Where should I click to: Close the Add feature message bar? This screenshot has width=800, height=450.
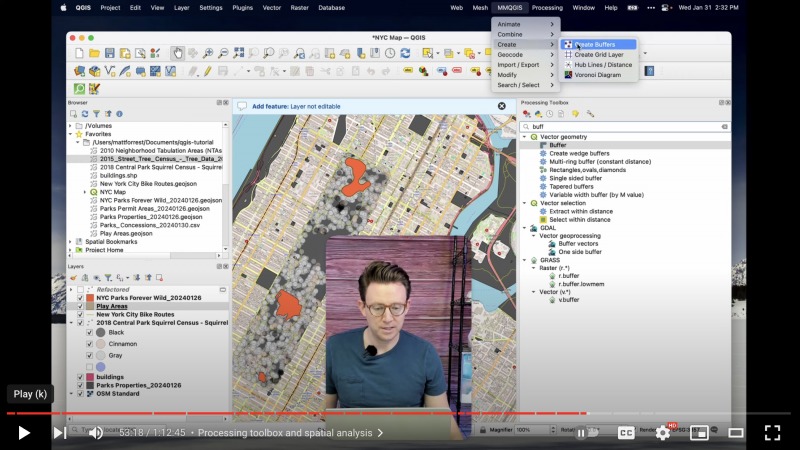[x=502, y=105]
